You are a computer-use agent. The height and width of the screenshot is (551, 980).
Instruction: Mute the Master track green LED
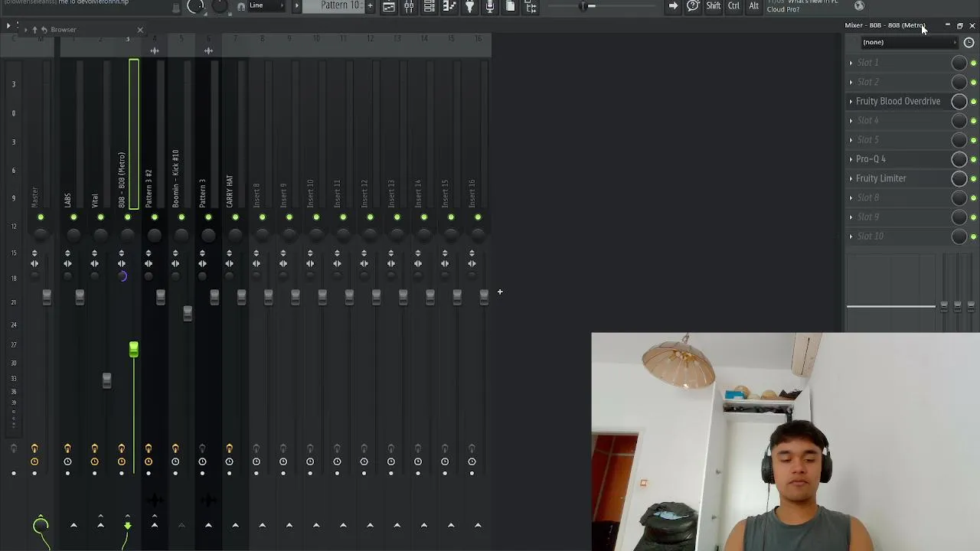41,217
